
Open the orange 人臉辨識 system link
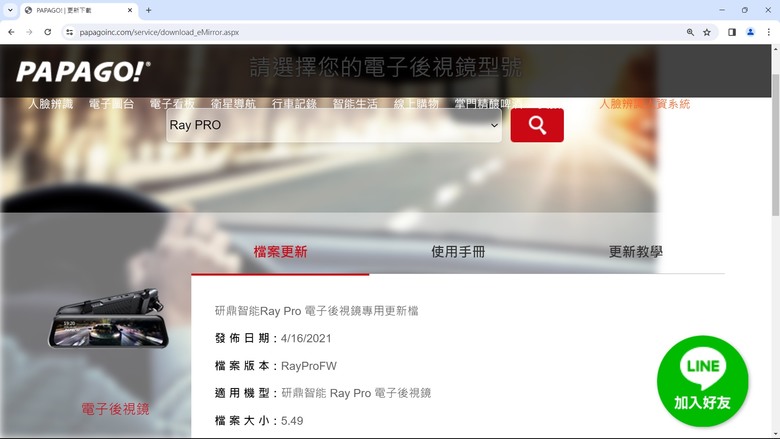tap(644, 104)
